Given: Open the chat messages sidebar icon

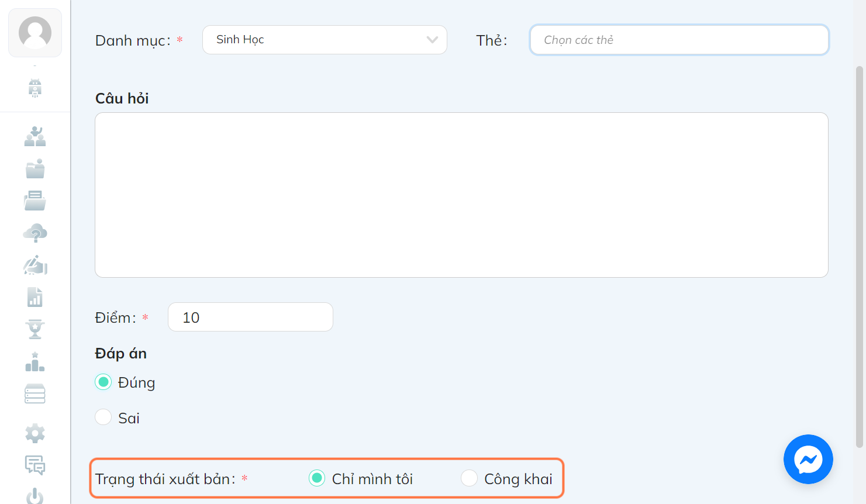Looking at the screenshot, I should (35, 465).
